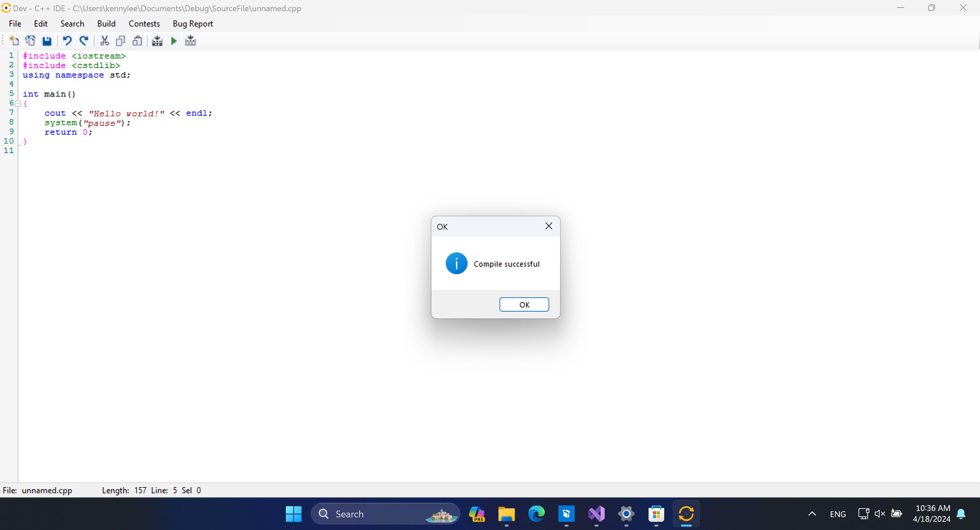The height and width of the screenshot is (530, 980).
Task: Click the Copy icon in the toolbar
Action: [120, 41]
